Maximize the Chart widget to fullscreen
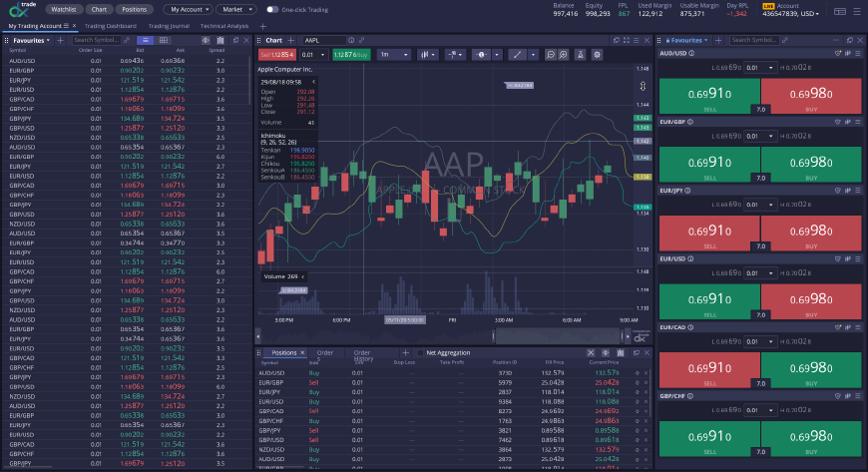This screenshot has width=868, height=472. pos(627,41)
